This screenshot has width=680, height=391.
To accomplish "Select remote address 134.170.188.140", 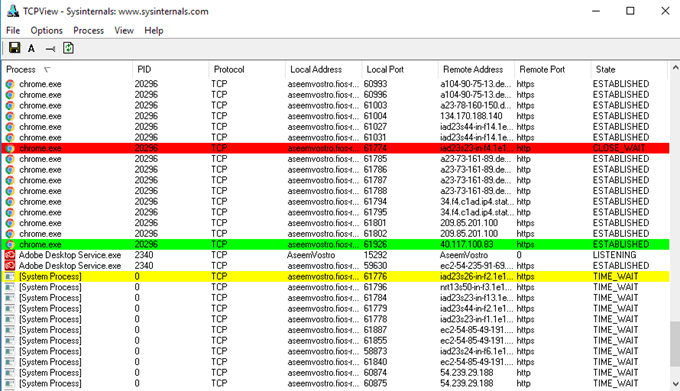I will 471,116.
